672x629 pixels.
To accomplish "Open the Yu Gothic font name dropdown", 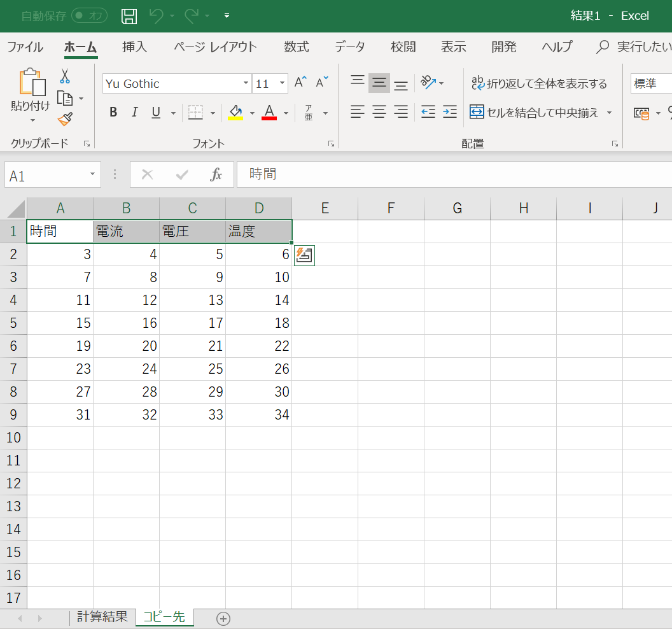I will click(246, 83).
